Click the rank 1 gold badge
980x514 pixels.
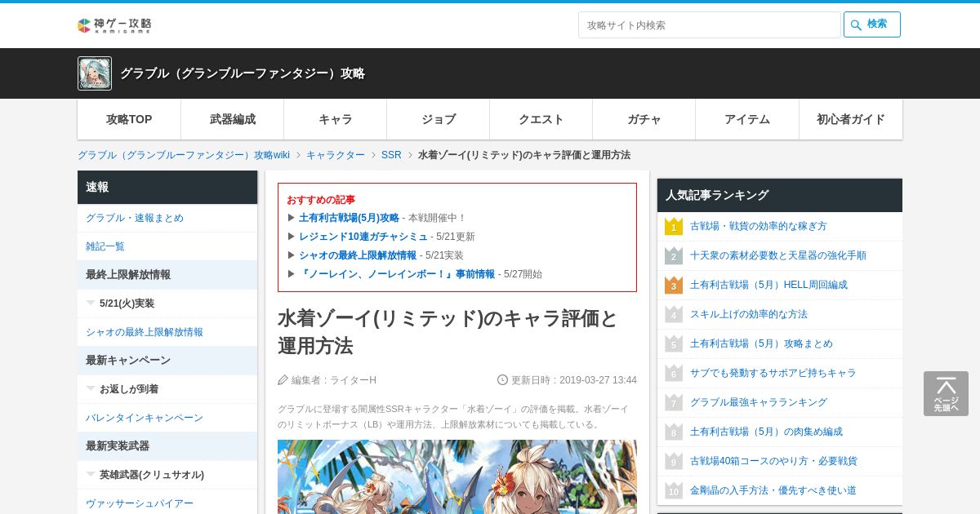[x=674, y=226]
